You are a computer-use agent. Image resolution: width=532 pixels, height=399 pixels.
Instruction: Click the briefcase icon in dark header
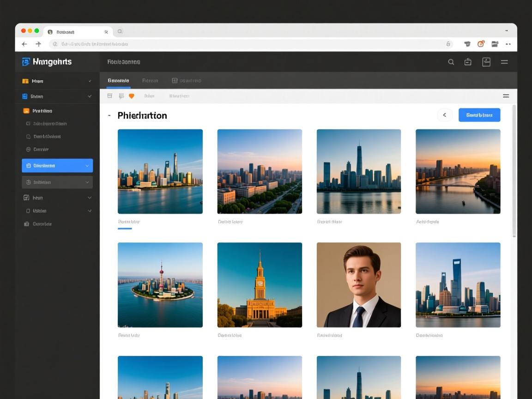[468, 62]
